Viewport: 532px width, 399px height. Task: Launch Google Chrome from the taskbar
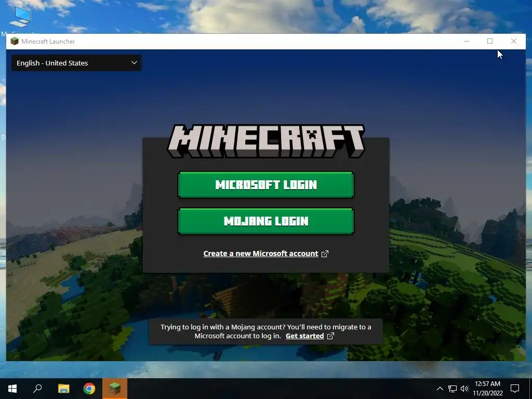pos(89,389)
